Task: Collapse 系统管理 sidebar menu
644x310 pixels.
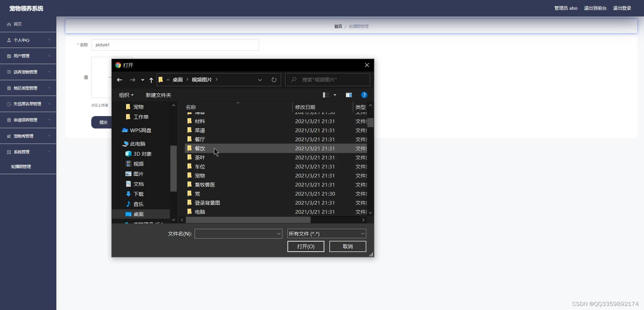Action: 28,152
